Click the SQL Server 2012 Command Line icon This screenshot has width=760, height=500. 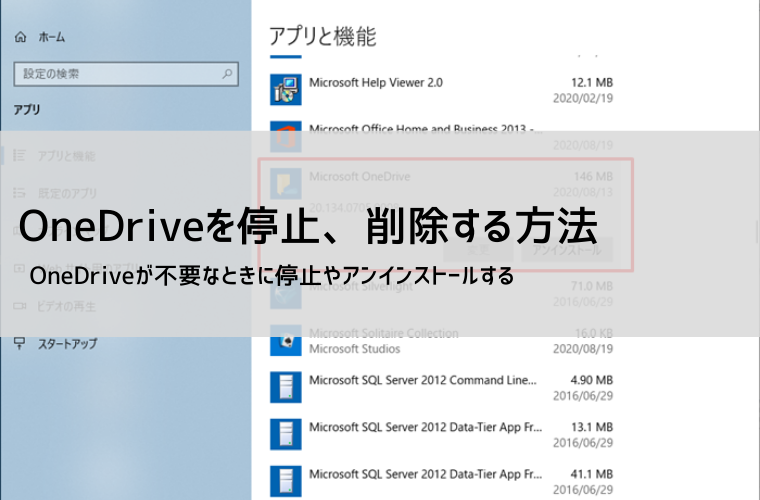pyautogui.click(x=285, y=388)
